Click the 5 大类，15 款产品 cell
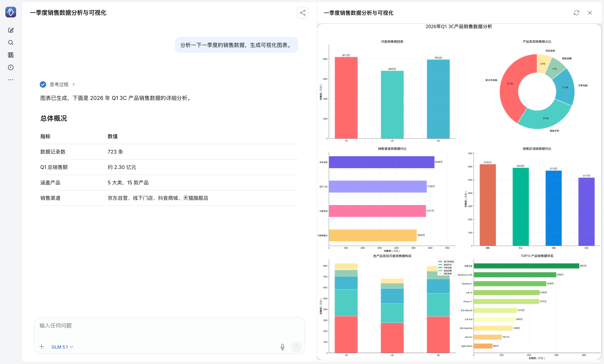The width and height of the screenshot is (604, 364). pos(128,183)
